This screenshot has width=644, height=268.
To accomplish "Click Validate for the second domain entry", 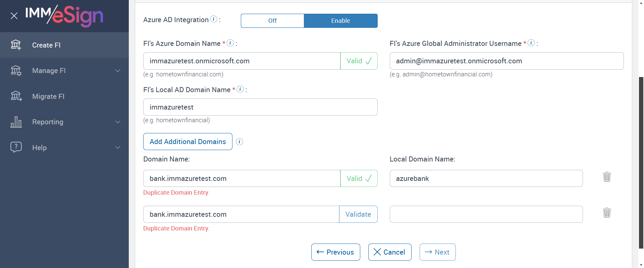I will click(358, 214).
